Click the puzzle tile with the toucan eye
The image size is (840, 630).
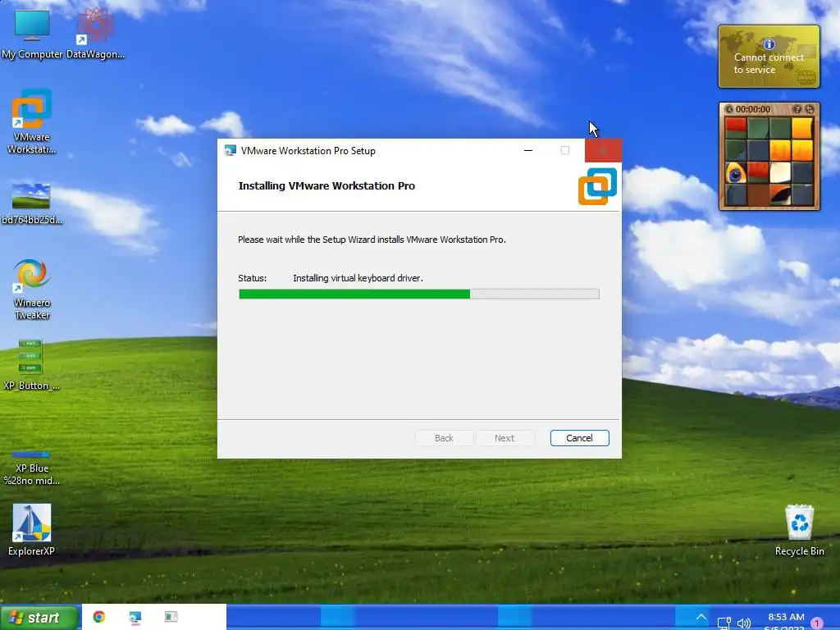coord(736,173)
